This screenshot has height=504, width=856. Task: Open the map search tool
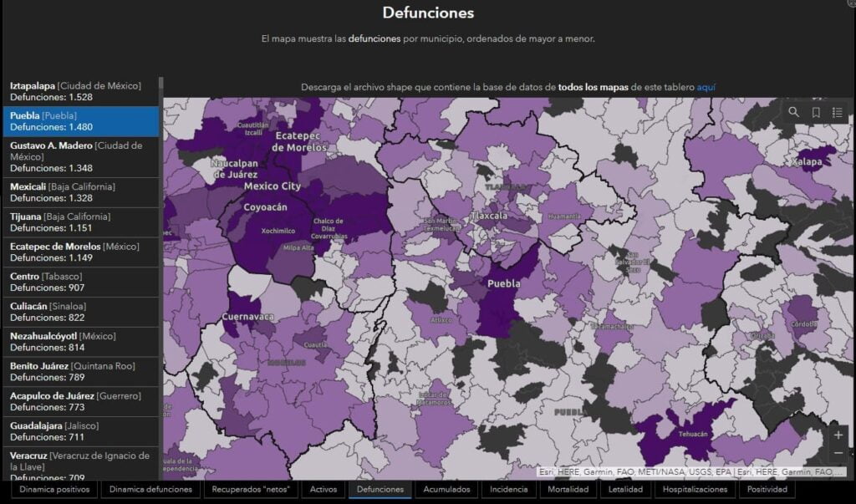[793, 112]
